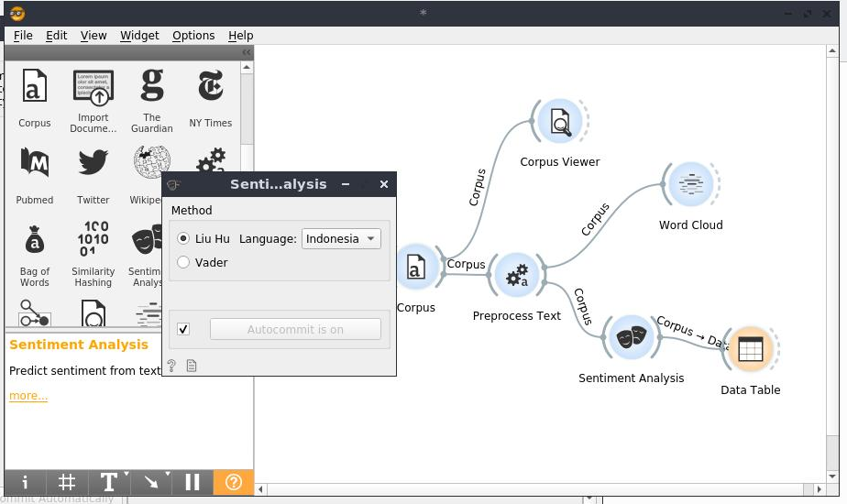Open the Corpus Viewer node
Screen dimensions: 847x504
[560, 121]
